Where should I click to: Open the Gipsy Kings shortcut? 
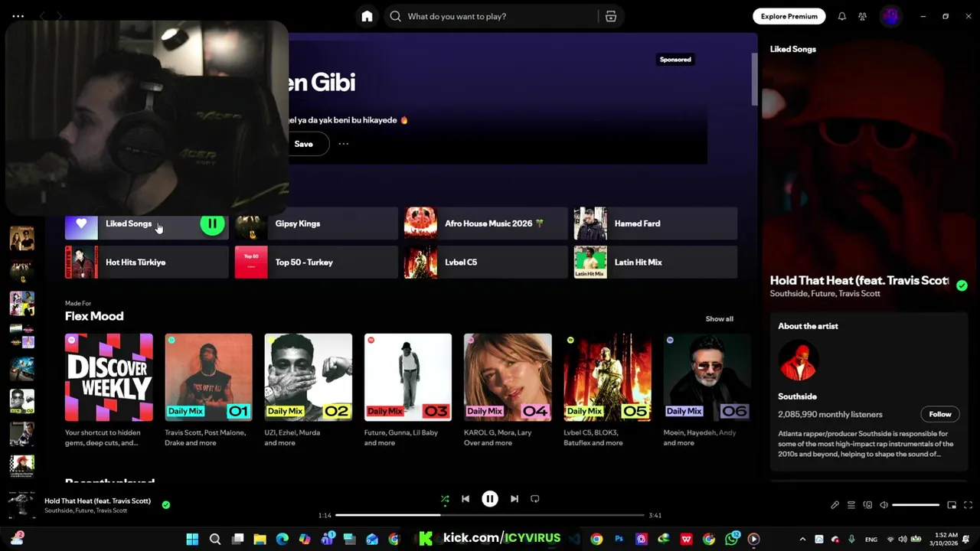(x=316, y=223)
